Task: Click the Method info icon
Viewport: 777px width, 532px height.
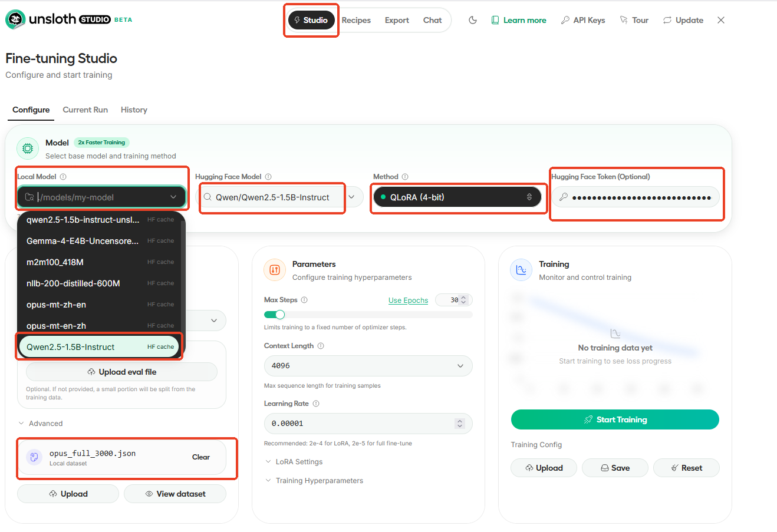Action: 405,177
